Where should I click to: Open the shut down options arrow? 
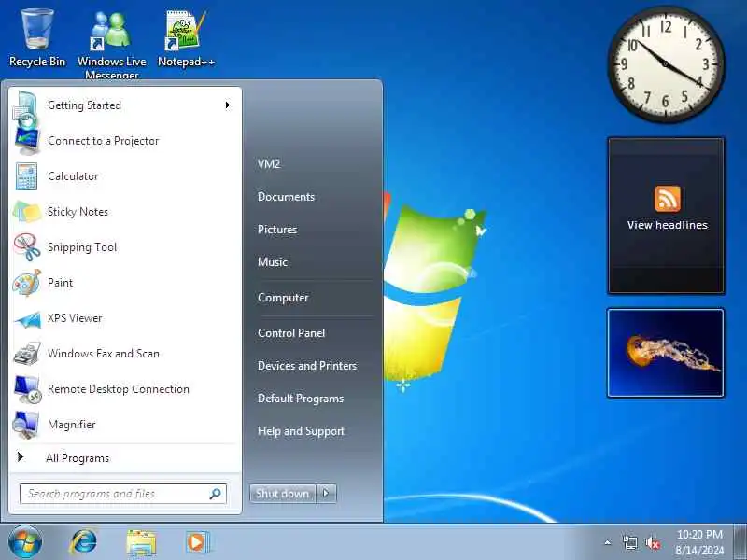326,494
